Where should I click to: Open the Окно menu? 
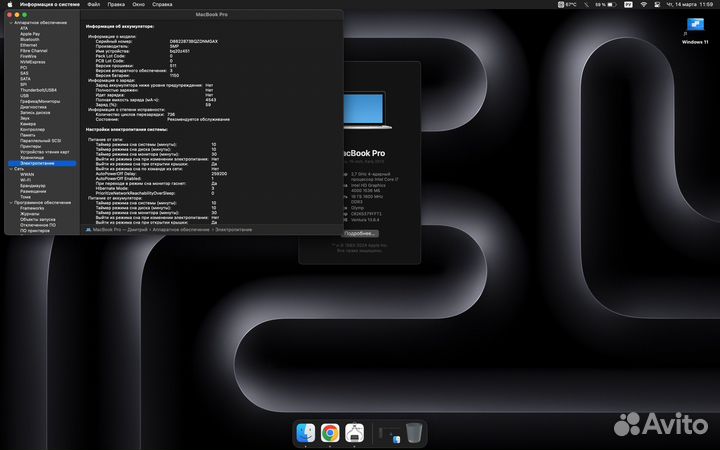pyautogui.click(x=139, y=5)
